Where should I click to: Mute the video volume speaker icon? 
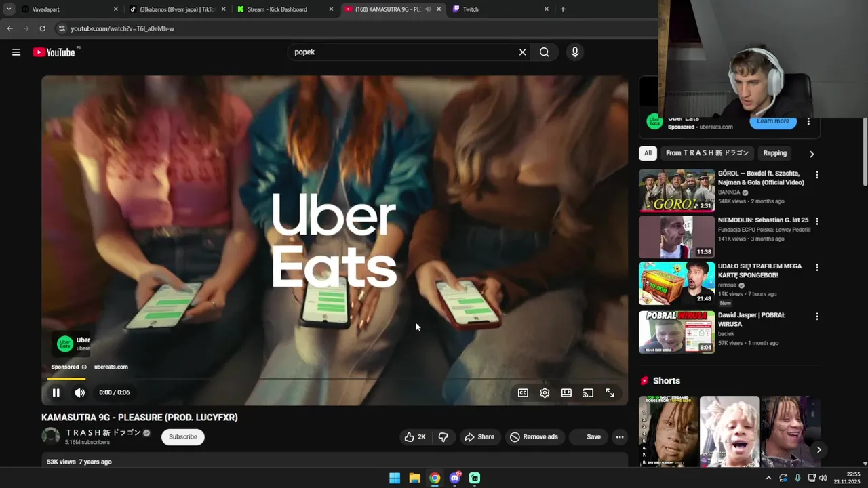(79, 392)
